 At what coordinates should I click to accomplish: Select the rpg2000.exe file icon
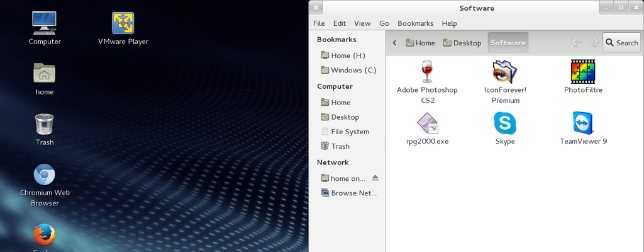427,124
